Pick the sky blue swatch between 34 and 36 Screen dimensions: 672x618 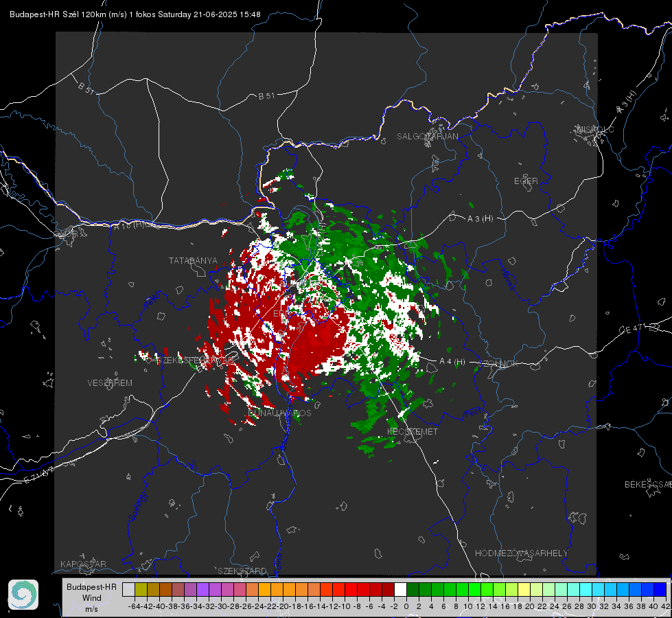pos(623,589)
